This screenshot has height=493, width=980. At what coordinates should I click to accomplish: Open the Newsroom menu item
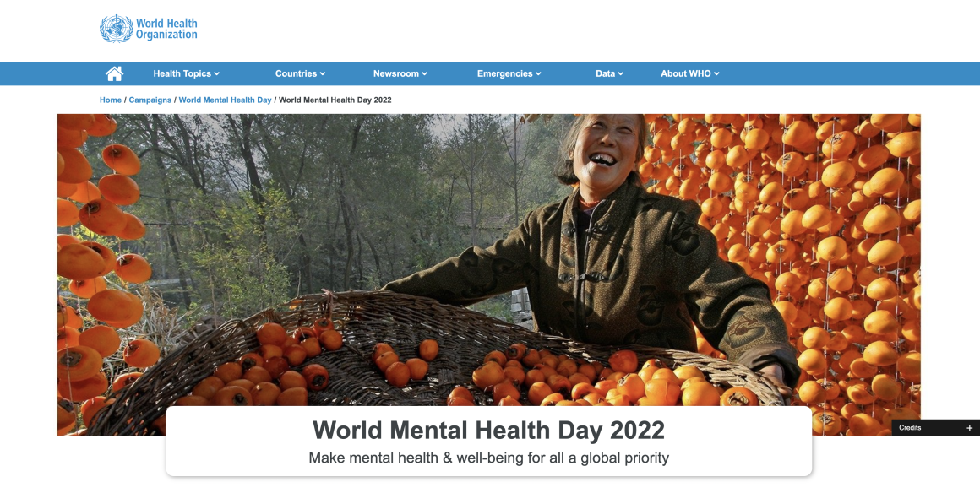[400, 73]
